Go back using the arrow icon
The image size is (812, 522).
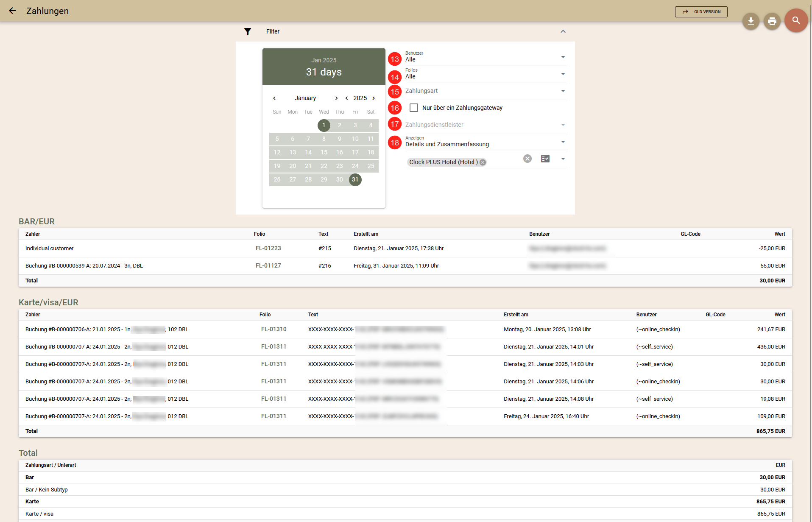[x=12, y=11]
